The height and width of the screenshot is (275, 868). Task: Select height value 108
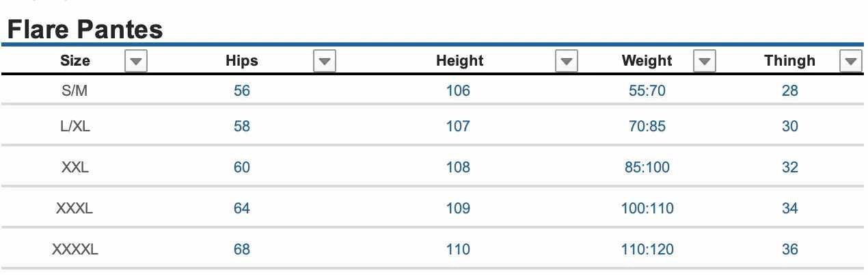point(458,167)
